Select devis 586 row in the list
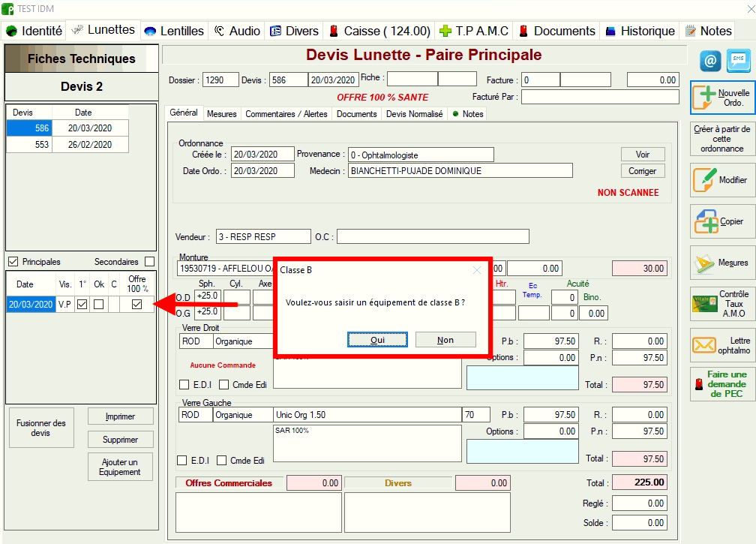Viewport: 756px width, 544px height. click(x=67, y=128)
